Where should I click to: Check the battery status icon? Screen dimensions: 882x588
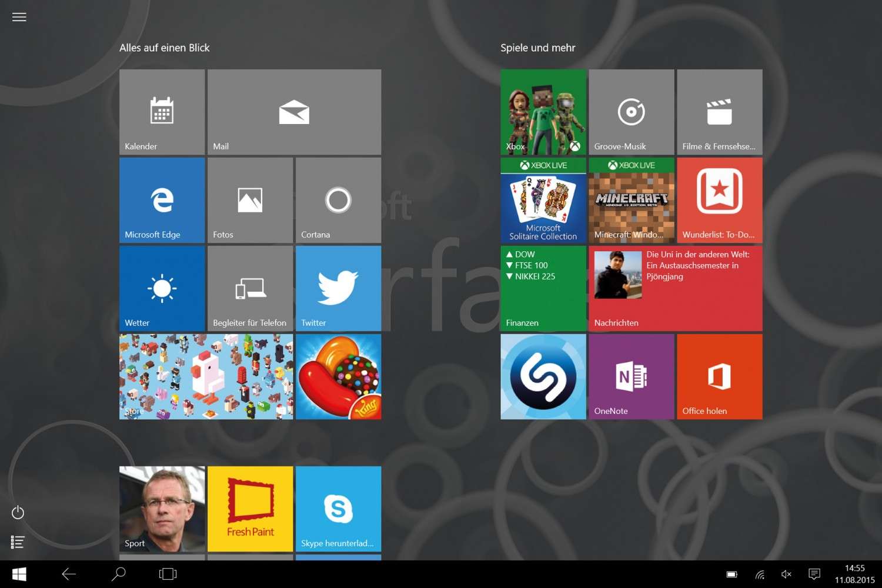tap(731, 574)
